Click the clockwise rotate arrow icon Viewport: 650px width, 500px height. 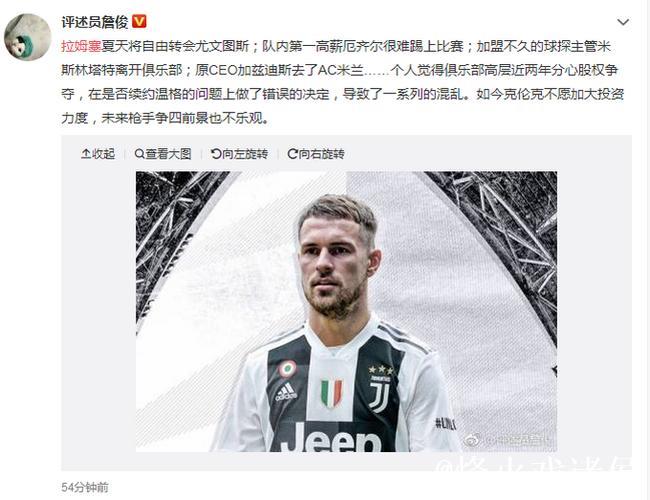[292, 154]
